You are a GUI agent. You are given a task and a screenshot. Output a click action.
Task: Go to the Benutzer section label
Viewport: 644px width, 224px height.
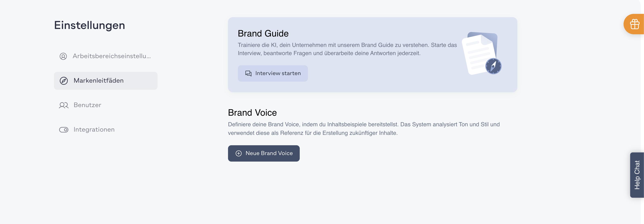click(x=87, y=105)
